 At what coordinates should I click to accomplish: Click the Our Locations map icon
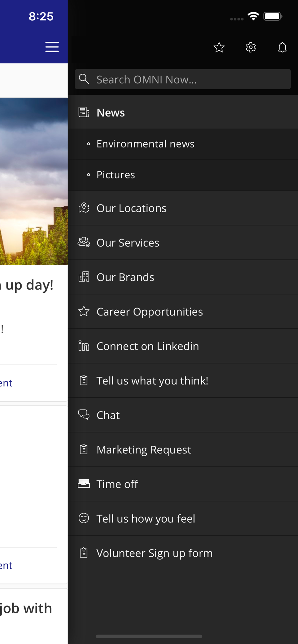84,208
